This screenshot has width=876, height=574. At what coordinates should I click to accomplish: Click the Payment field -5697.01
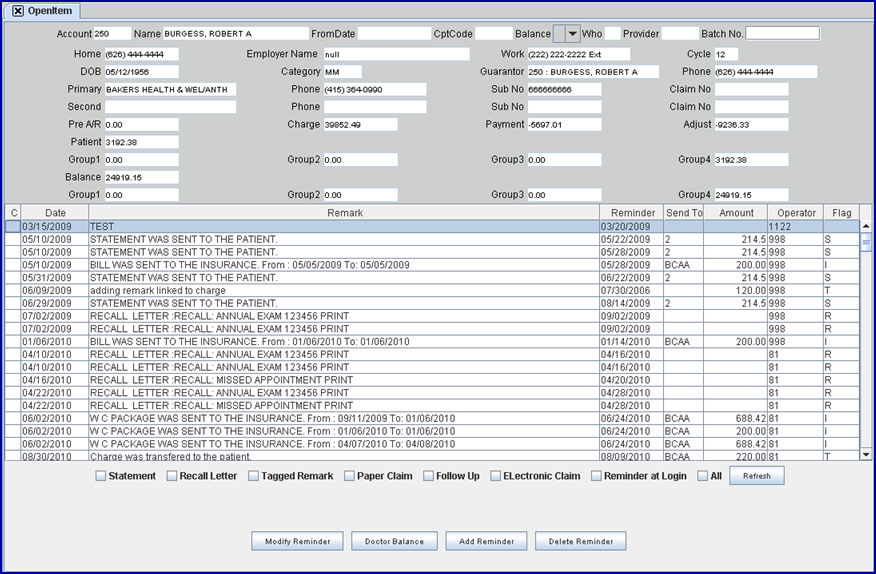pyautogui.click(x=564, y=125)
